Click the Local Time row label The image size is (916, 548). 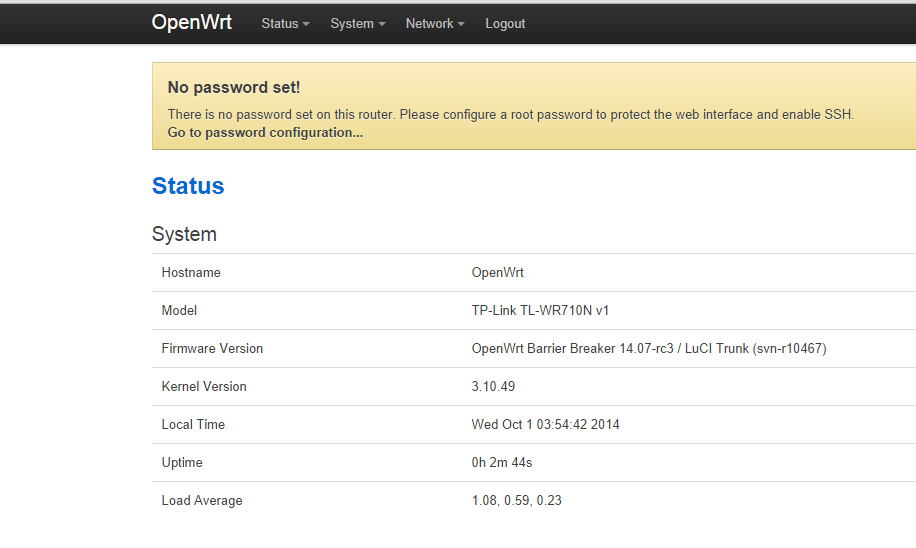(193, 425)
